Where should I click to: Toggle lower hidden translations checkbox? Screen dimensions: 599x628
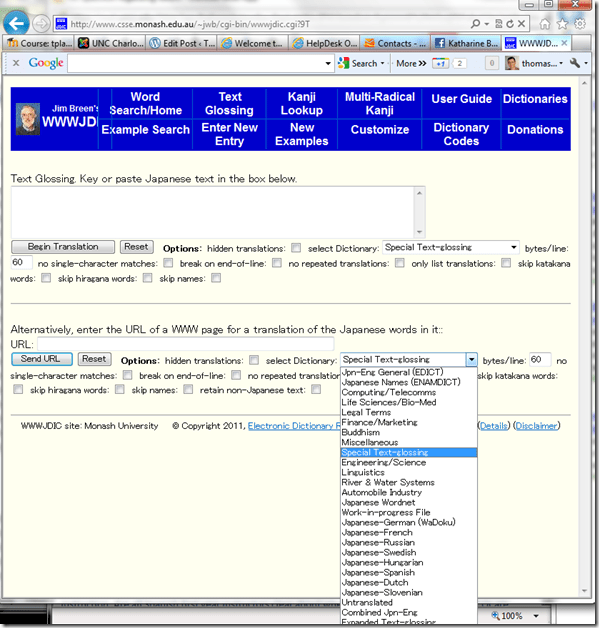tap(254, 360)
